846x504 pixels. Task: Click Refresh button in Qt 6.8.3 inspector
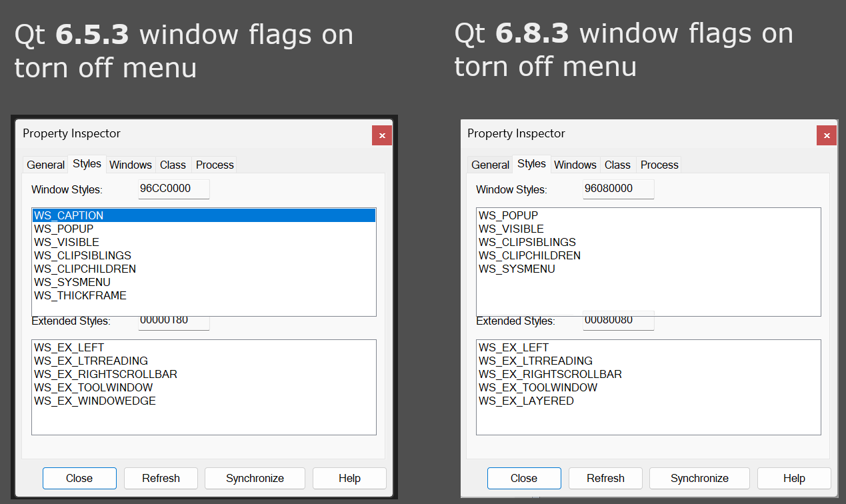click(605, 478)
